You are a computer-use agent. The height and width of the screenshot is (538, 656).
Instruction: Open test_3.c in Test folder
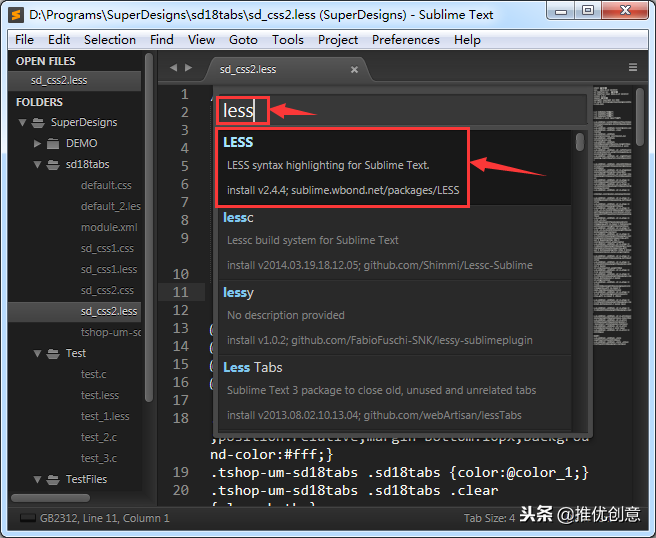(99, 458)
